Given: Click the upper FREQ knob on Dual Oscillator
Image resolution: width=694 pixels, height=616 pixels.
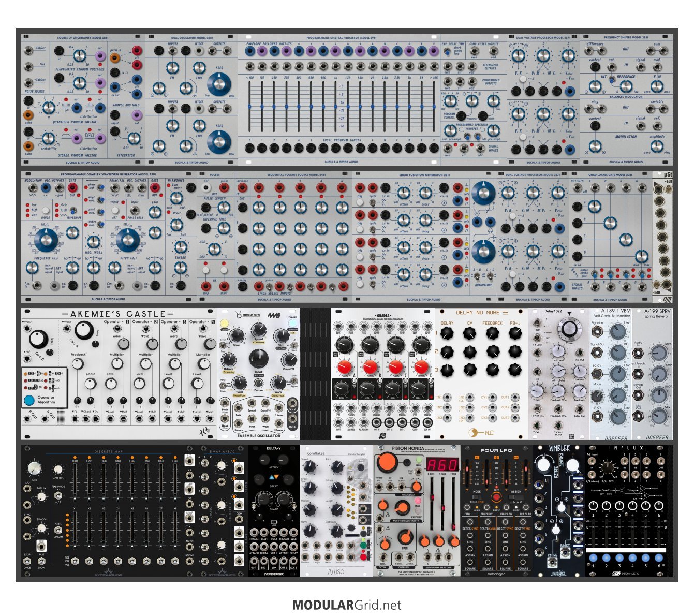Looking at the screenshot, I should pyautogui.click(x=219, y=85).
